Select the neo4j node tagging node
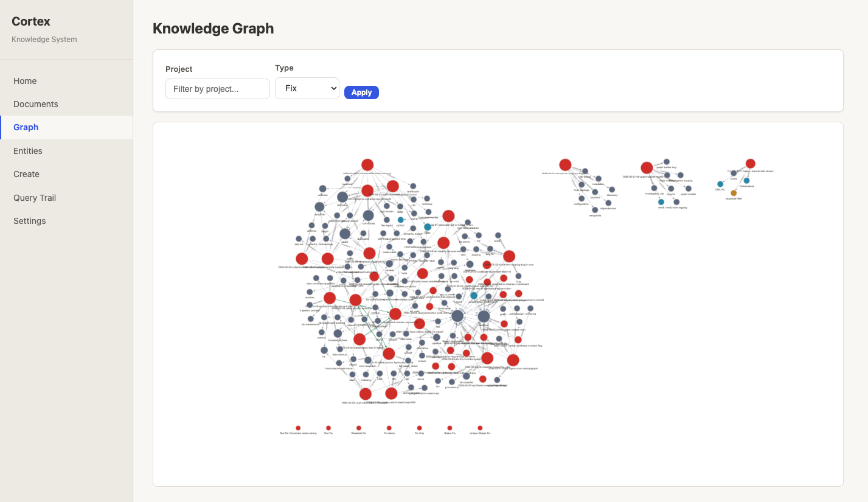 coord(676,202)
